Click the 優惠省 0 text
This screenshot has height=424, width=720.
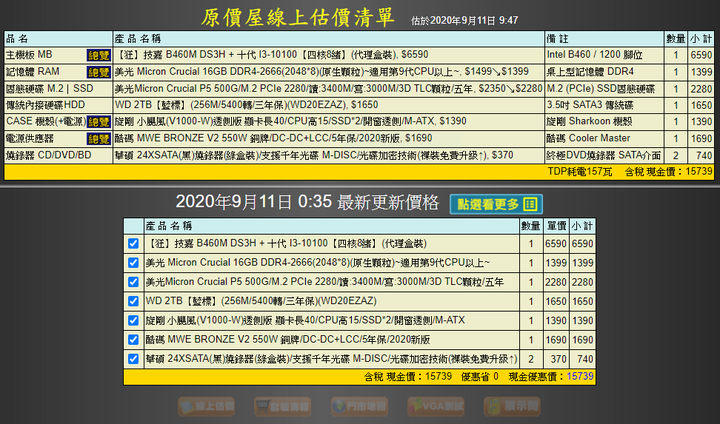[x=480, y=377]
